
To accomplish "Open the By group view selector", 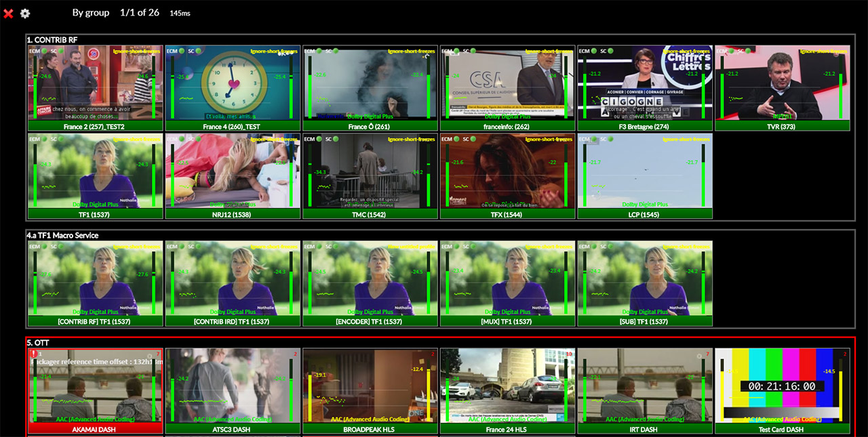I will point(91,13).
